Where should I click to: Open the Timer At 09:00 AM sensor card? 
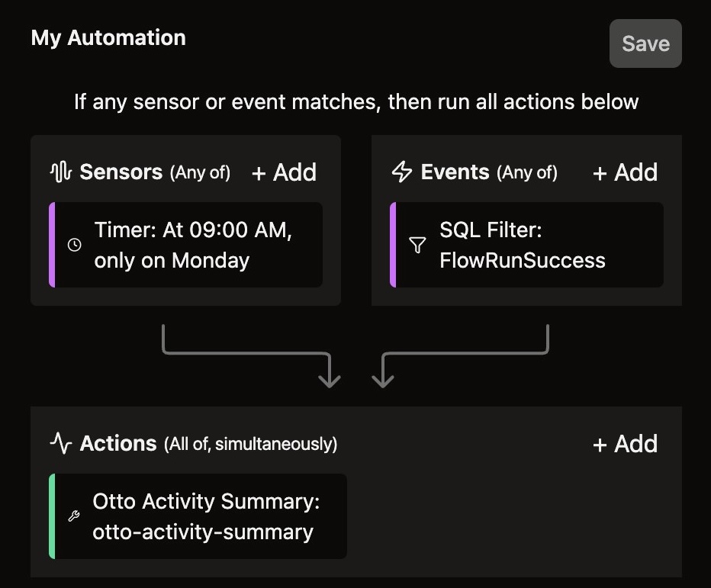pyautogui.click(x=185, y=245)
